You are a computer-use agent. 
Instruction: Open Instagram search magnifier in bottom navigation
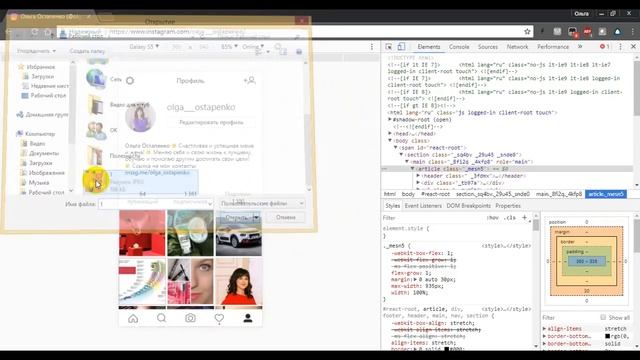point(162,318)
